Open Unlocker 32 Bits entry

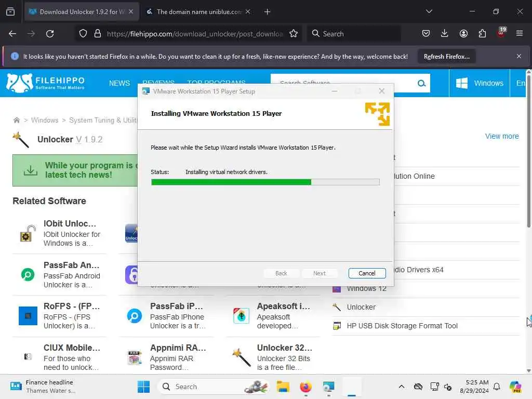(273, 357)
